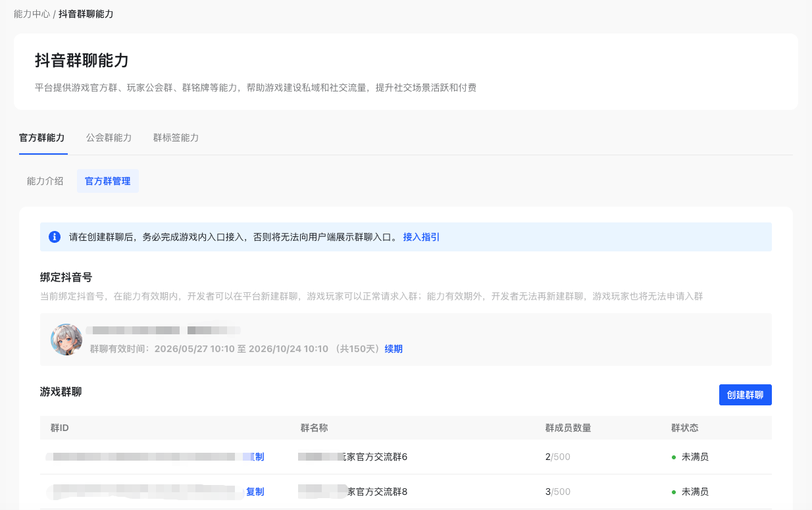Click the 群成员数量 column header
812x510 pixels.
click(x=568, y=428)
